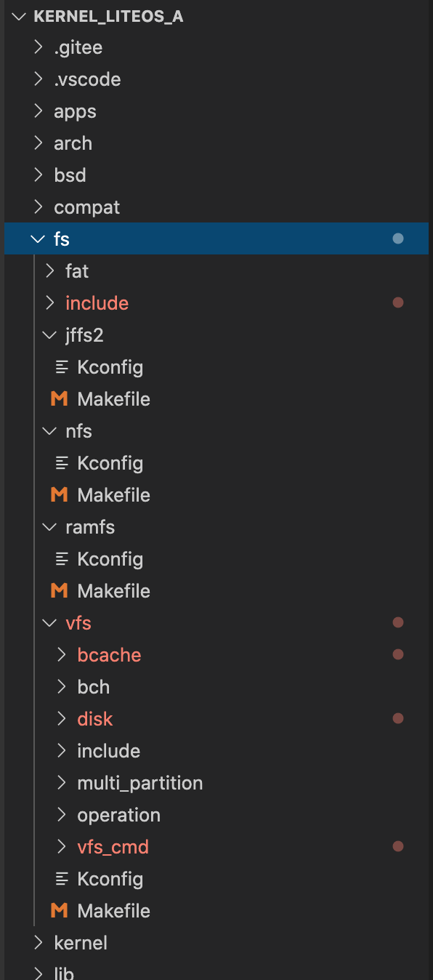Select the Makefile icon below the vfs folder
This screenshot has width=433, height=980.
point(58,910)
